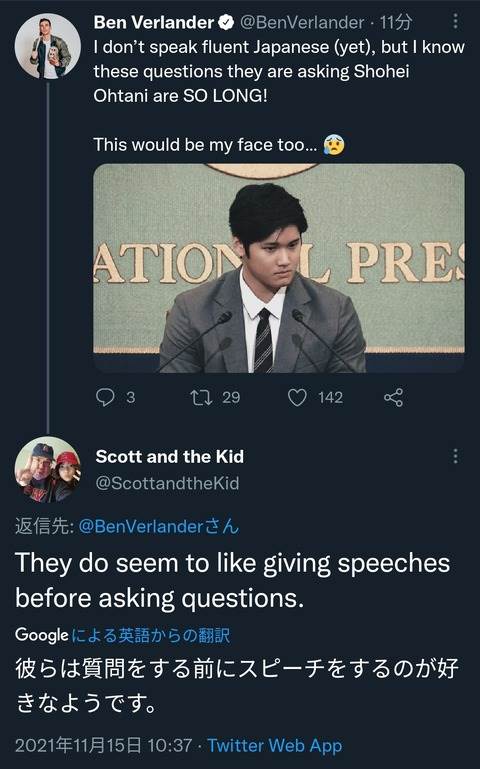Like the tweet via heart icon
Viewport: 480px width, 769px height.
click(x=297, y=397)
